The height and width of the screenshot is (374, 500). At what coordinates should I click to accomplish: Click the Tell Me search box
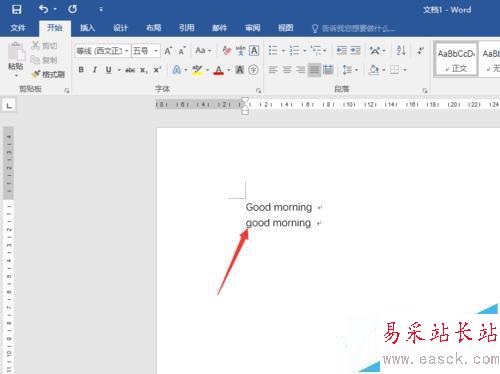click(353, 28)
